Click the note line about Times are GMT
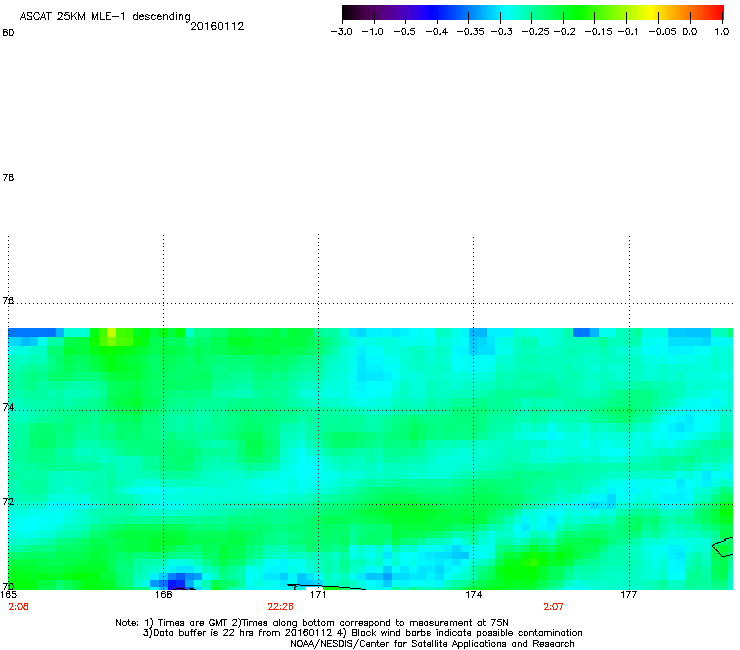The height and width of the screenshot is (650, 740). tap(312, 623)
